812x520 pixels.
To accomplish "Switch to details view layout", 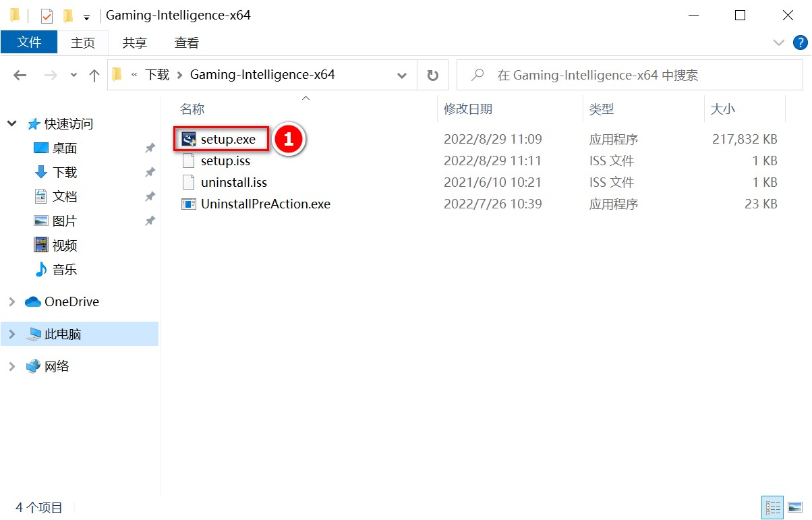I will point(772,507).
